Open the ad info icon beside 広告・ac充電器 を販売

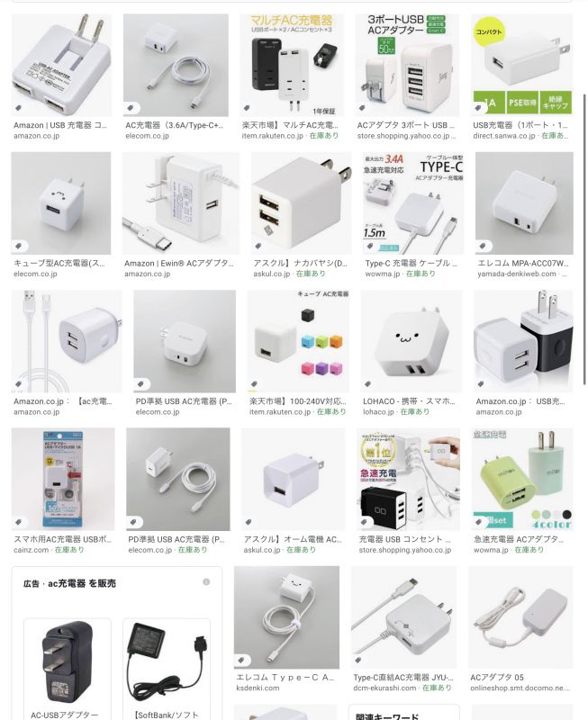(x=206, y=582)
